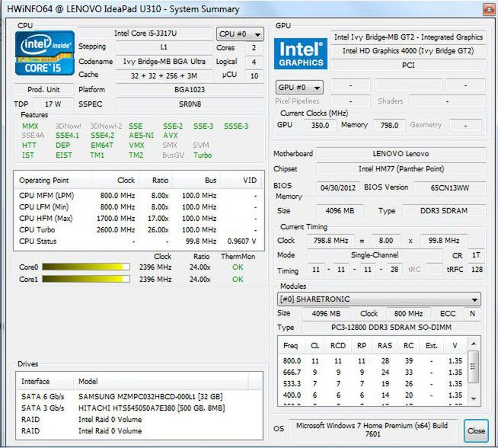This screenshot has height=448, width=498.
Task: Click the PC3-12800 DDR3 SDRAM SO-DIMM field
Action: (x=391, y=328)
